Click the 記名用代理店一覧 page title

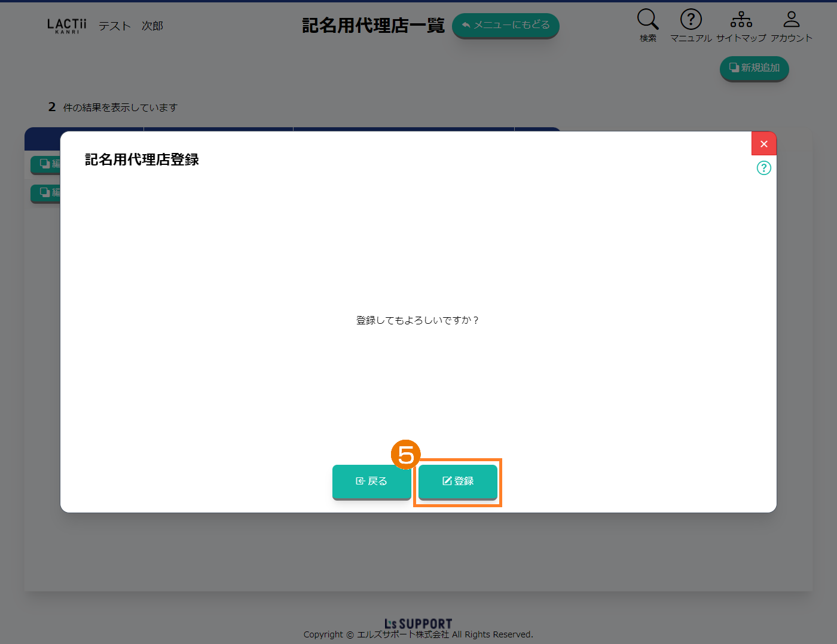click(373, 26)
